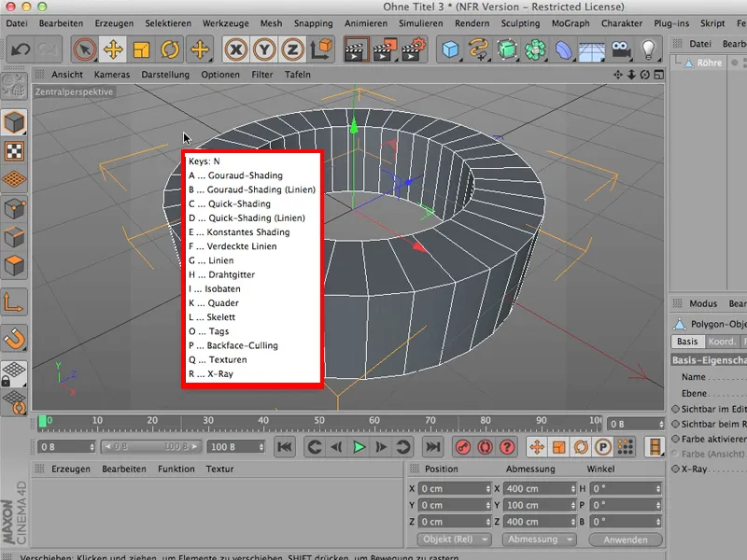The image size is (747, 560).
Task: Select Polygons mode in left toolbar
Action: pyautogui.click(x=14, y=265)
